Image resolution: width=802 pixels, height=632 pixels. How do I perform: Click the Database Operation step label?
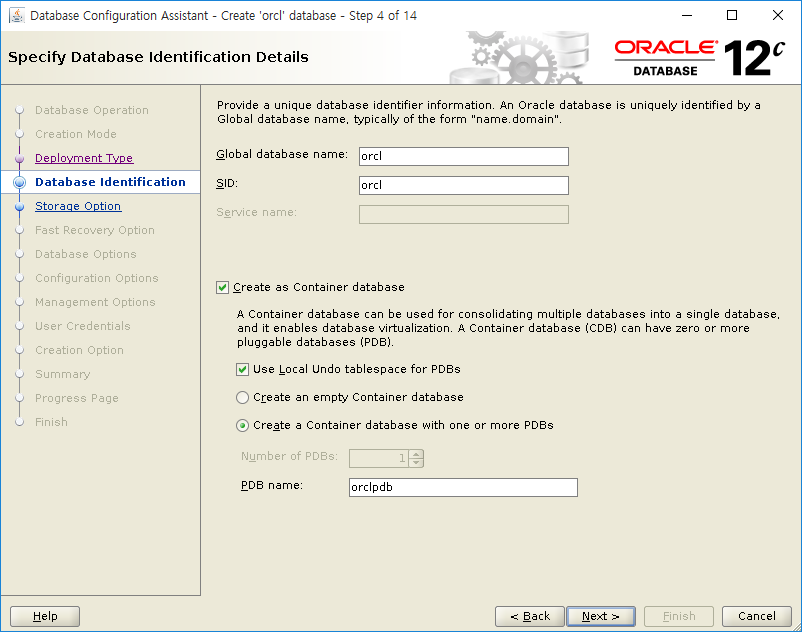coord(92,110)
